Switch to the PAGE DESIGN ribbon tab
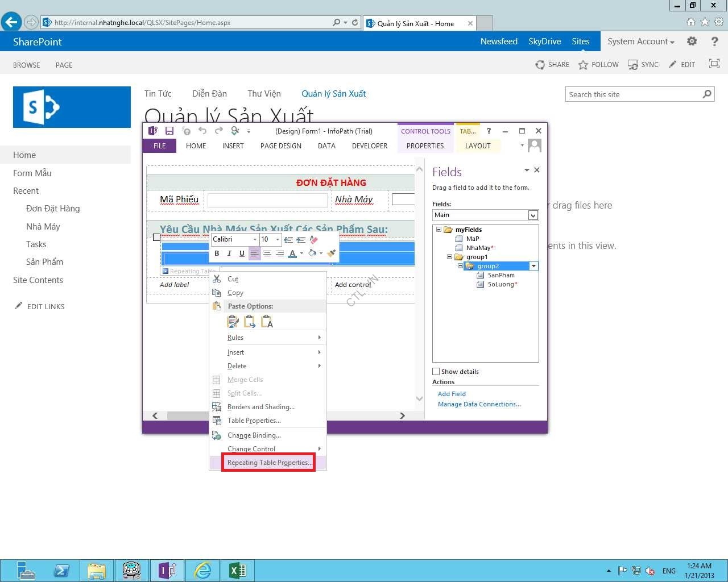 click(280, 146)
